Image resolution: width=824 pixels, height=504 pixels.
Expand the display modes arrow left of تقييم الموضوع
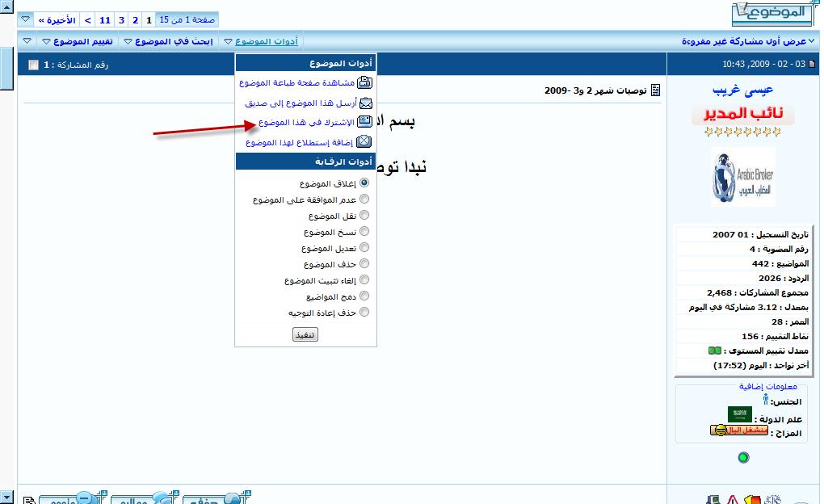point(27,41)
